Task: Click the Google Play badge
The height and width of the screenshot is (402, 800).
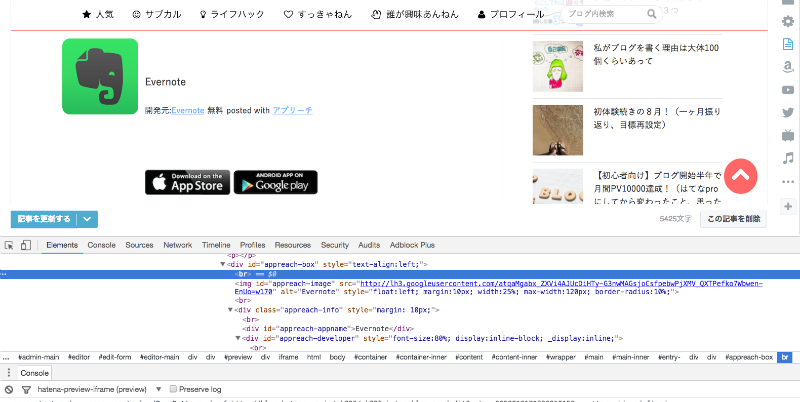Action: click(x=276, y=182)
